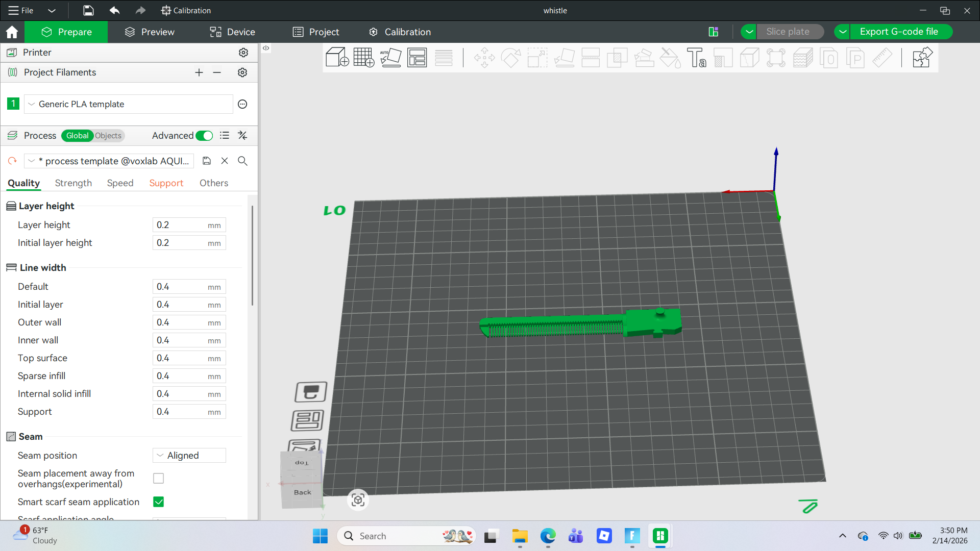
Task: Expand the Seam position Aligned dropdown
Action: [189, 456]
